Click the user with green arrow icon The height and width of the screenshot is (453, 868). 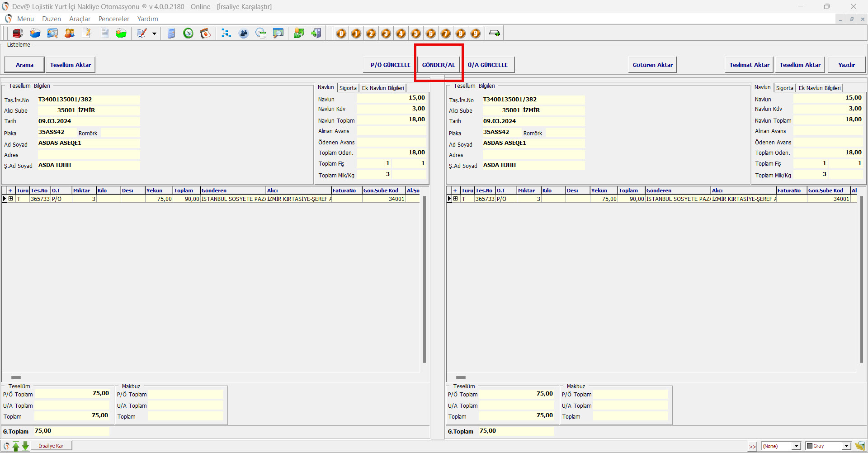click(299, 33)
